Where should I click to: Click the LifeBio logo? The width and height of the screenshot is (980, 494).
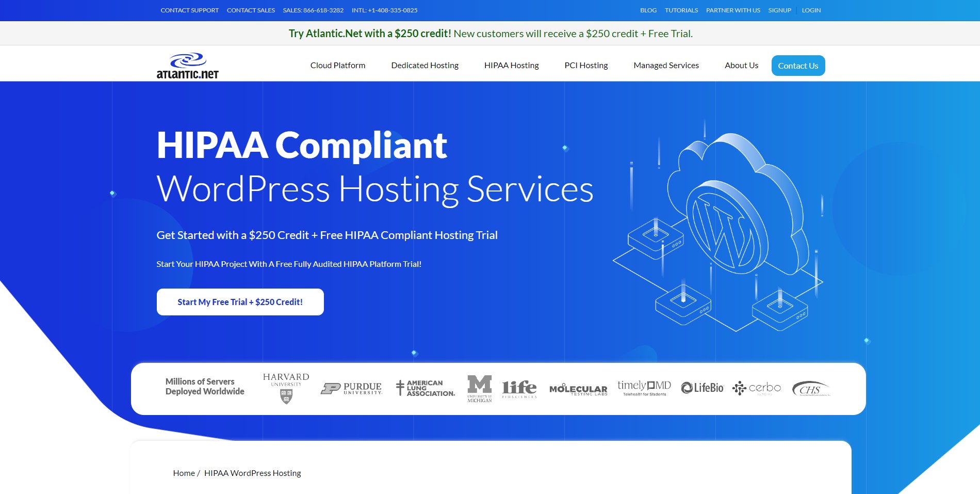pyautogui.click(x=702, y=388)
